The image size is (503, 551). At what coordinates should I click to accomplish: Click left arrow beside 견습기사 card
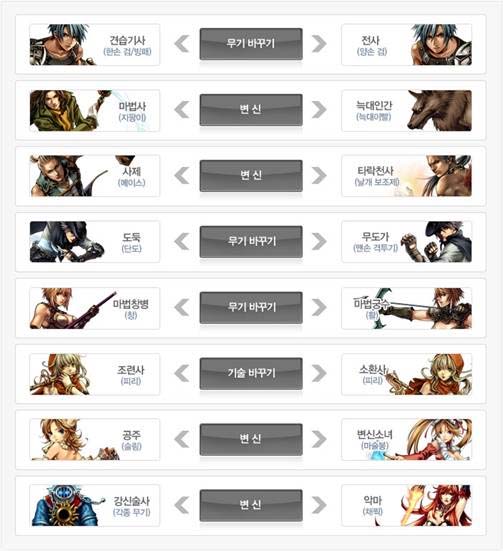(182, 44)
